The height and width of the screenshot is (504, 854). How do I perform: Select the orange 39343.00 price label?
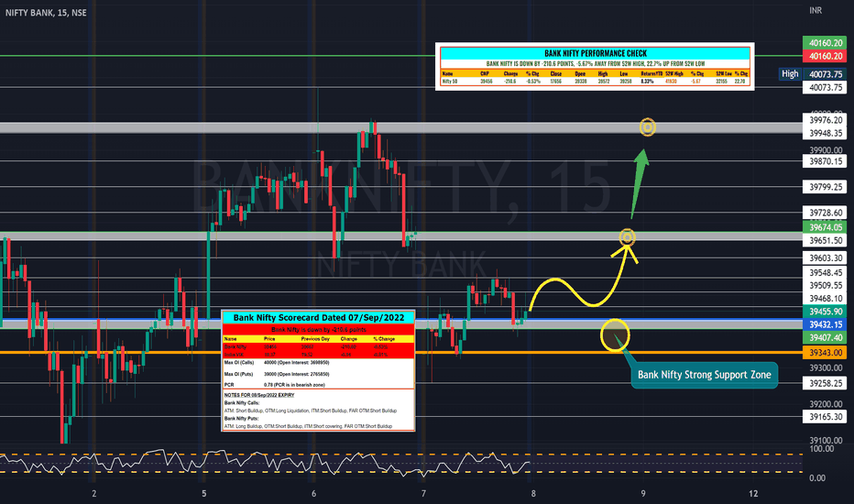tap(825, 353)
